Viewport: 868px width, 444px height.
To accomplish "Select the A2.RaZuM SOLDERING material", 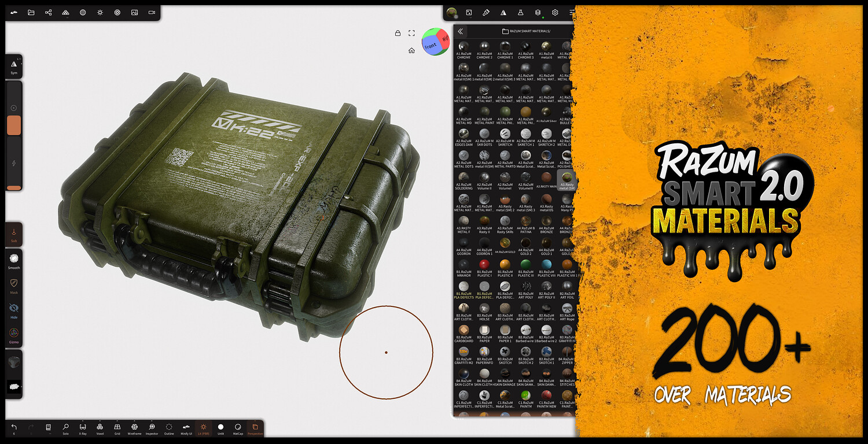I will [464, 181].
